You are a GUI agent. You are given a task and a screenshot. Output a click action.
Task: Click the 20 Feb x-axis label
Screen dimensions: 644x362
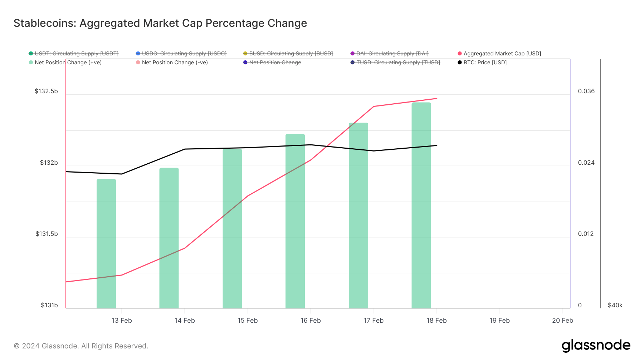[x=562, y=321]
